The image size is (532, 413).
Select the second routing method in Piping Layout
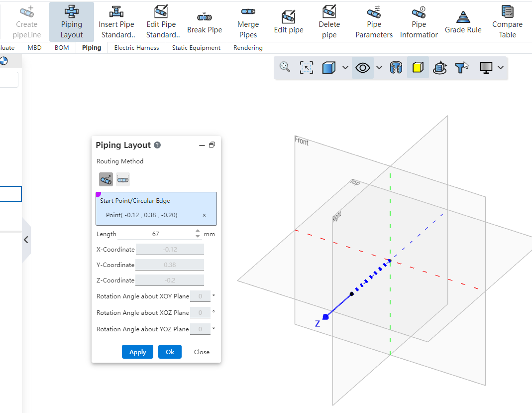click(122, 179)
